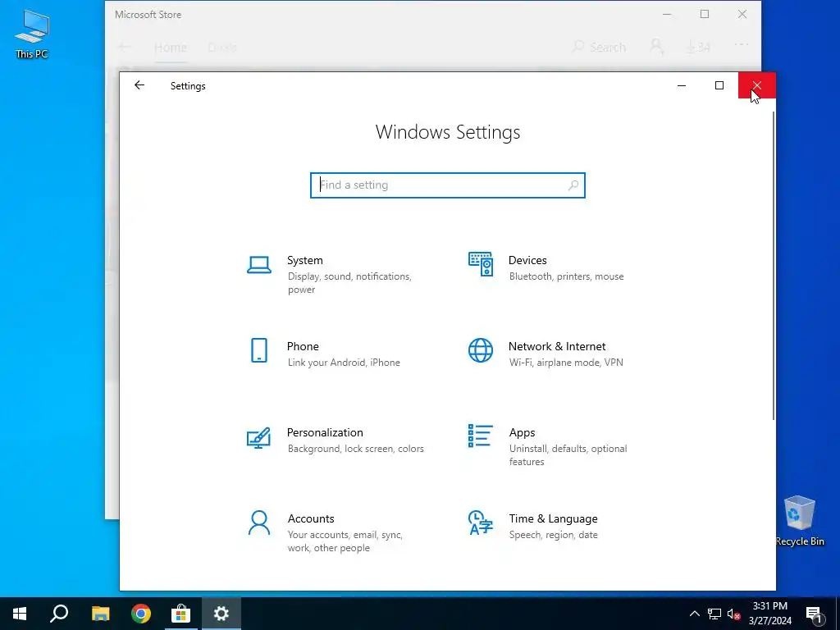Screen dimensions: 840x630
Task: Click 'Background, lock screen, colors' description
Action: pos(355,449)
